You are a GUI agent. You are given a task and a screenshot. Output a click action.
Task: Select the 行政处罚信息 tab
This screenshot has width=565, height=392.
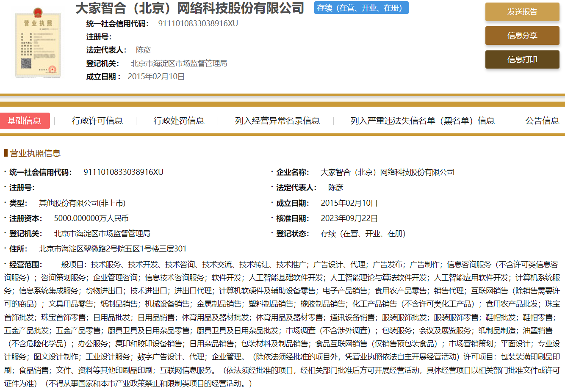coord(179,121)
